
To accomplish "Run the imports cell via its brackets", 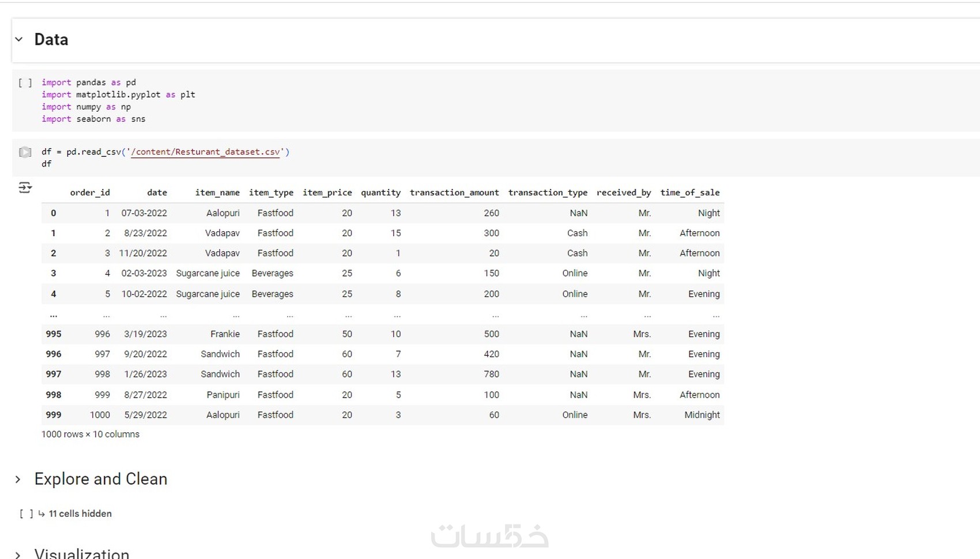I will (25, 82).
